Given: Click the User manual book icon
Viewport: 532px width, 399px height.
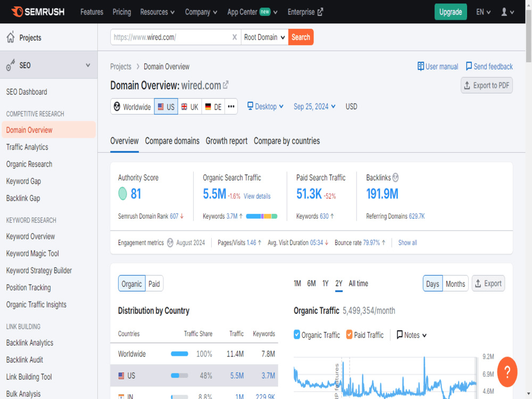Looking at the screenshot, I should pyautogui.click(x=420, y=66).
